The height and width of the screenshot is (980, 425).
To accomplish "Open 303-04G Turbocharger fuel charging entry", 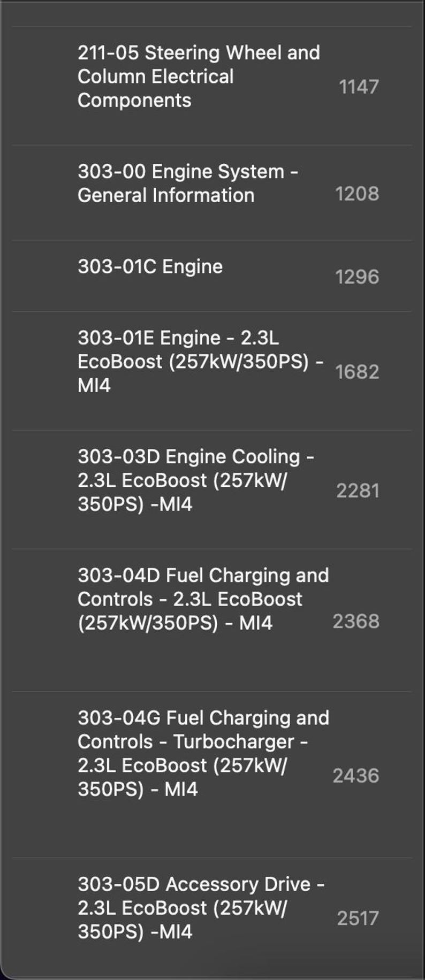I will click(x=203, y=753).
